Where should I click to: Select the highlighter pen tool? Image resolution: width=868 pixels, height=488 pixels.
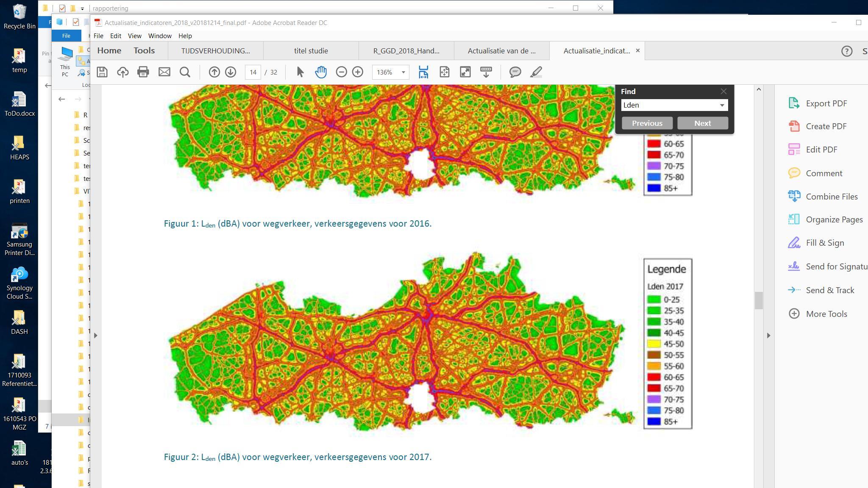(536, 72)
